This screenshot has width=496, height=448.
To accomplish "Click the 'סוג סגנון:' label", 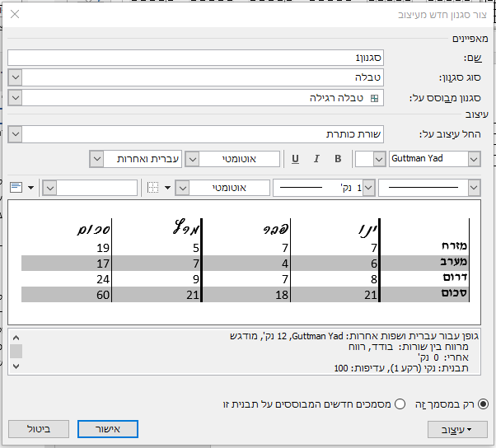I will 460,77.
